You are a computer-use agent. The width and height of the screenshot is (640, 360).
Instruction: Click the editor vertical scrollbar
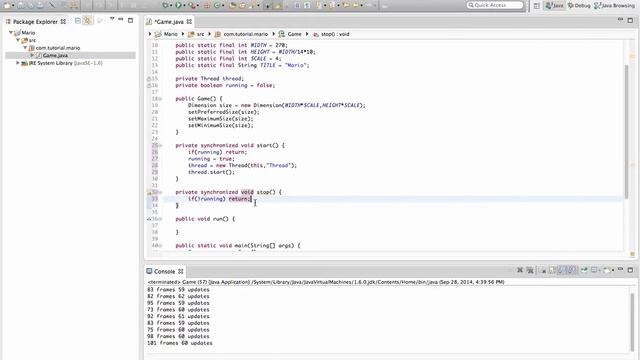(626, 131)
